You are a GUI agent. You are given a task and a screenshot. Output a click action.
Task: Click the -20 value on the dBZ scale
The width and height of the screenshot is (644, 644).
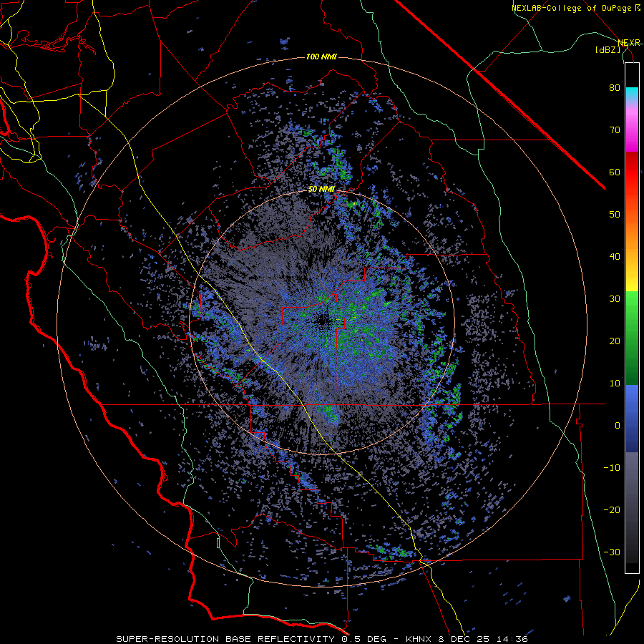click(612, 510)
